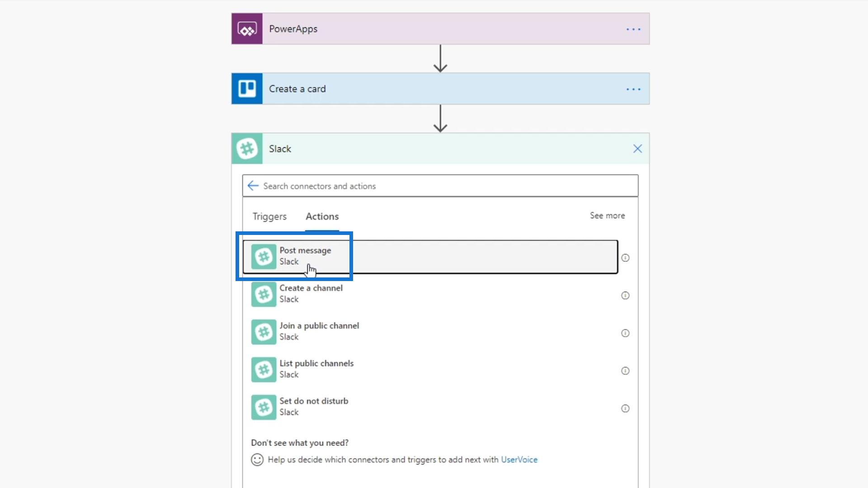Expand the list with See more
Viewport: 868px width, 488px height.
point(607,216)
